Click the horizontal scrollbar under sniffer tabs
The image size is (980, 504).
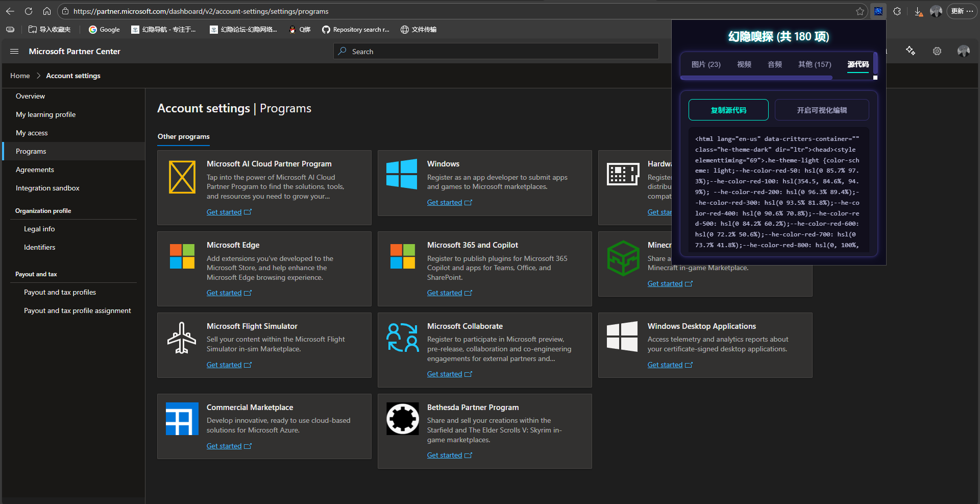(x=756, y=78)
